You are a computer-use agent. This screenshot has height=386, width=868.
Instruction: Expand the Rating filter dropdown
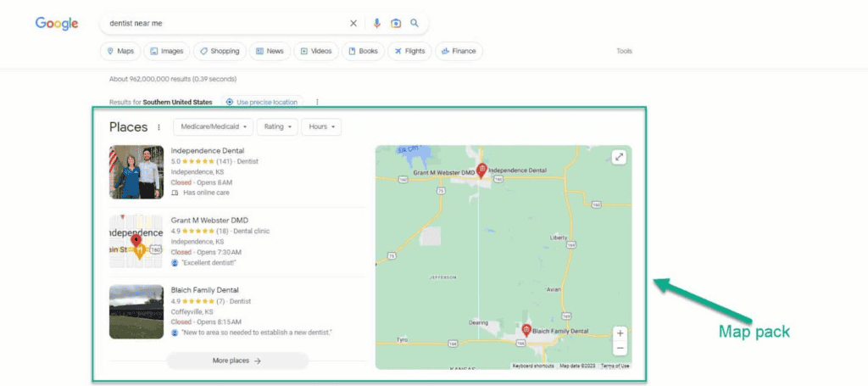click(278, 127)
